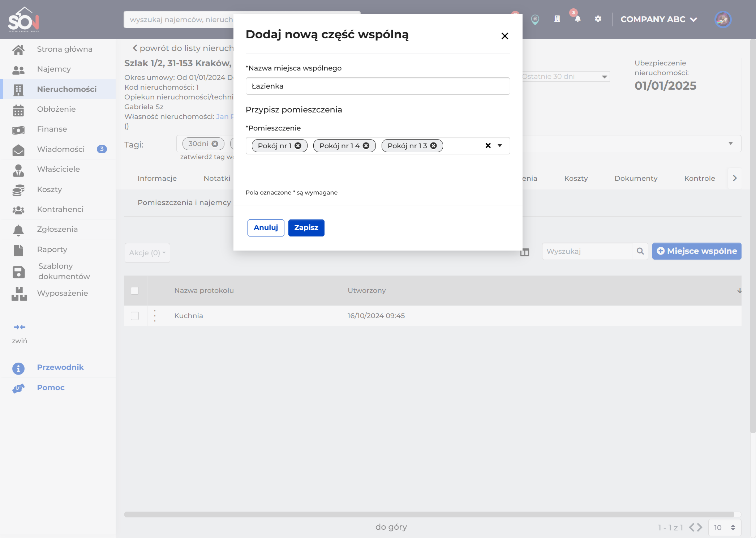Open the COMPANY ABC dropdown

(658, 19)
